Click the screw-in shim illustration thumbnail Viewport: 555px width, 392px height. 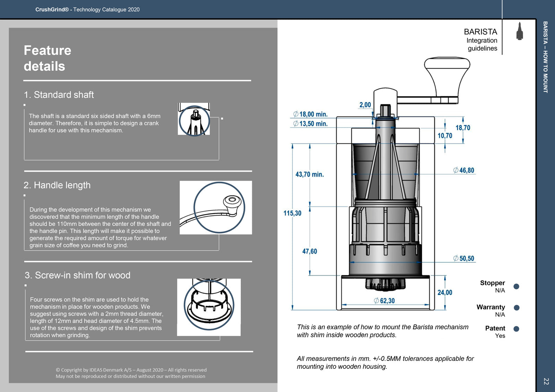pos(209,307)
